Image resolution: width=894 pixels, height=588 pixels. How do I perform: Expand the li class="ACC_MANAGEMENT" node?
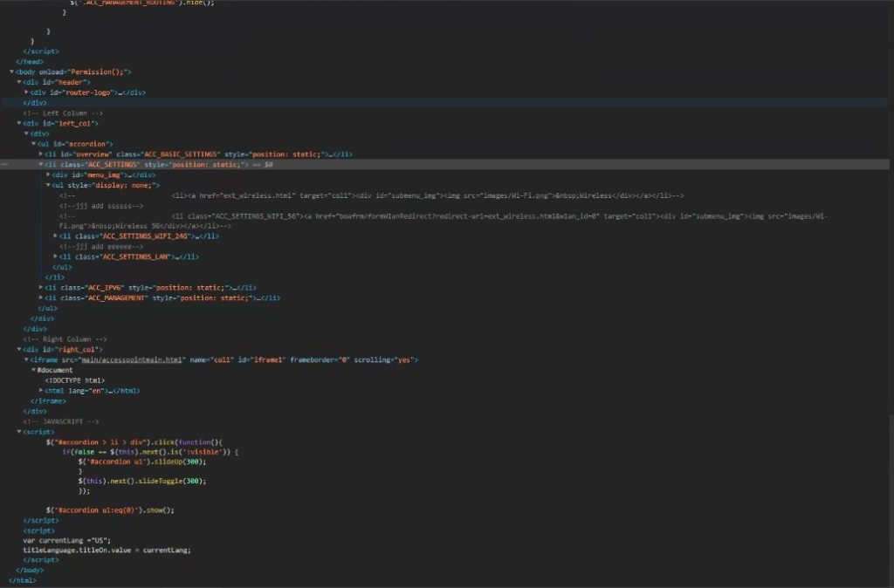tap(41, 298)
